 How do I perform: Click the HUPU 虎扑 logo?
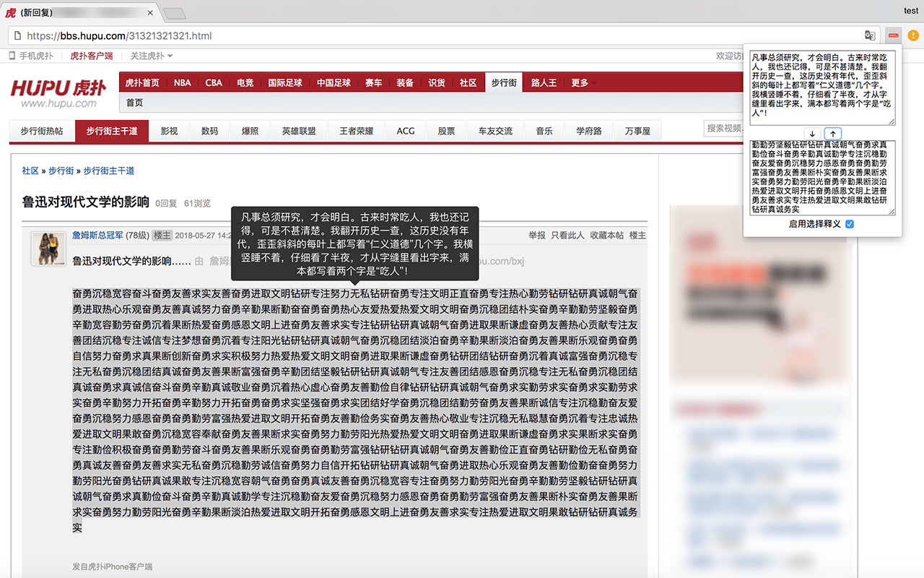tap(59, 88)
